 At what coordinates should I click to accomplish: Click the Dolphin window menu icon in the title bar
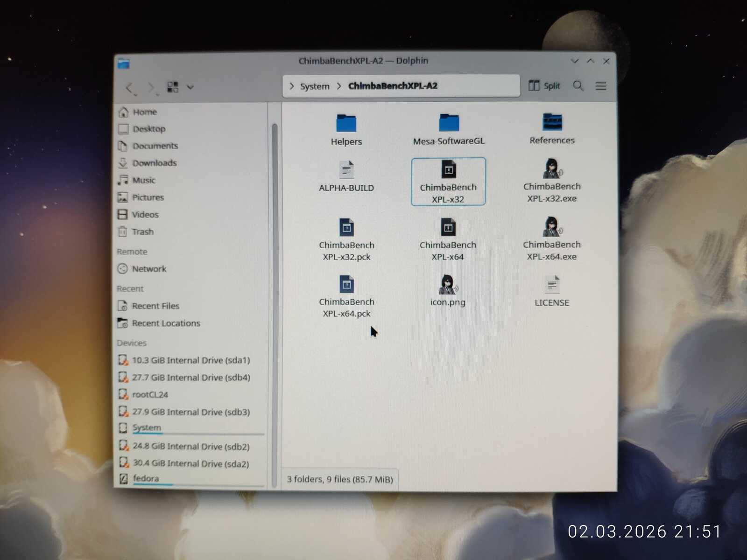[x=124, y=63]
